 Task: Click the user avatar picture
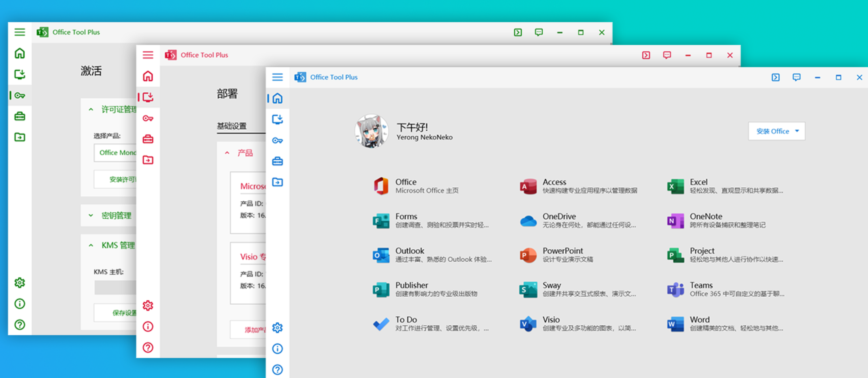371,131
